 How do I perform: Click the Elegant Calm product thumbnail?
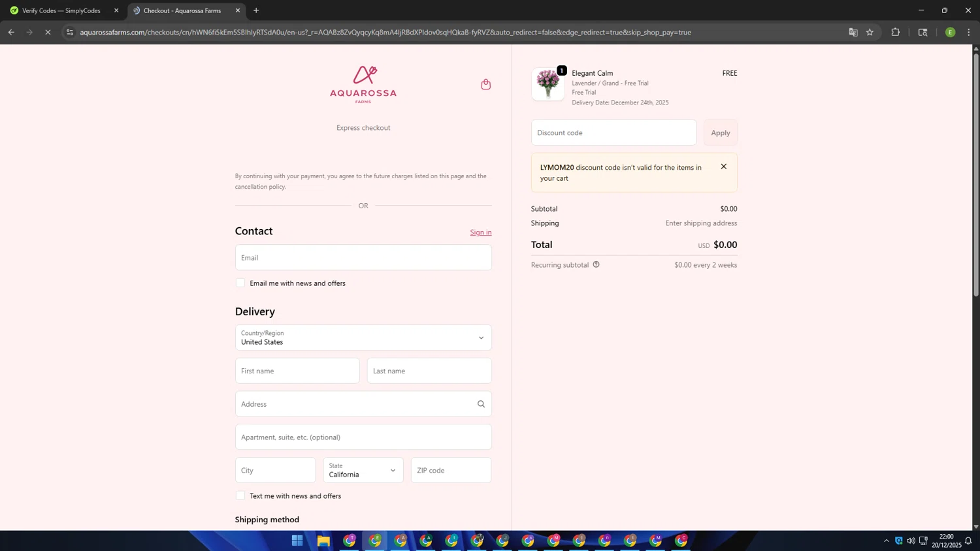(x=548, y=84)
